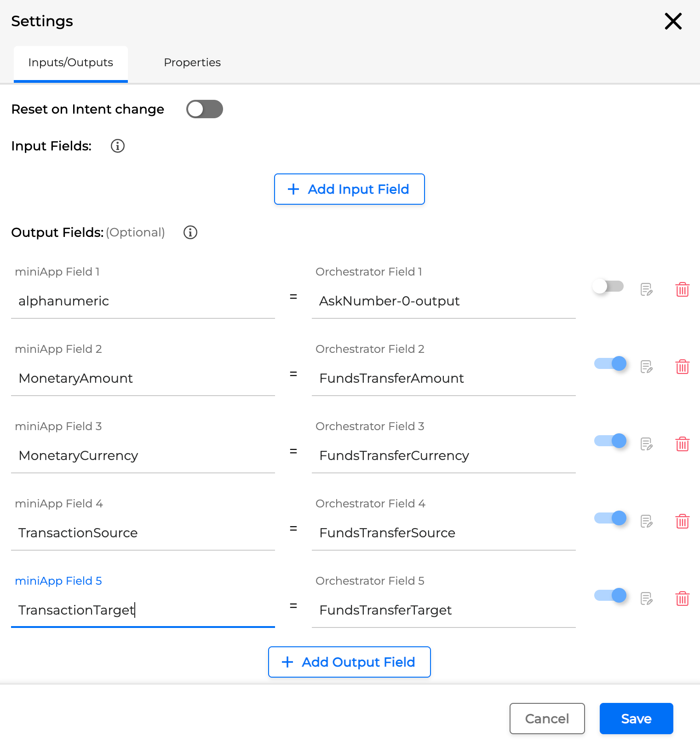Click edit icon for FundsTransferSource row
Screen dimensions: 700x748
click(646, 521)
